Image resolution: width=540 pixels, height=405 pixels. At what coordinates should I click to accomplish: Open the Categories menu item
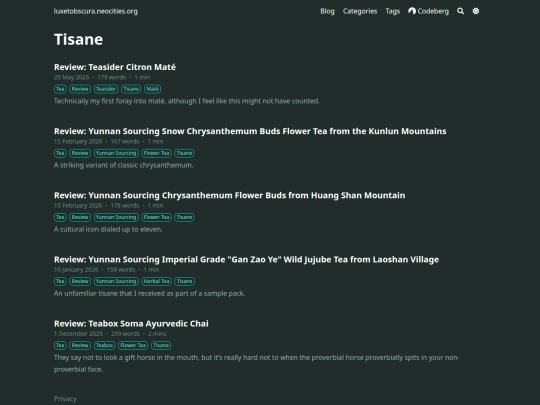360,11
